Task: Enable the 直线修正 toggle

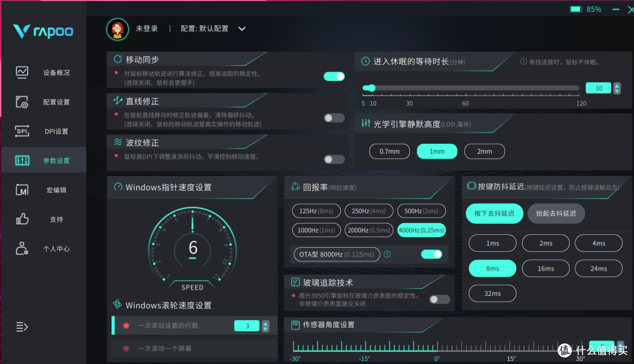Action: click(x=334, y=117)
